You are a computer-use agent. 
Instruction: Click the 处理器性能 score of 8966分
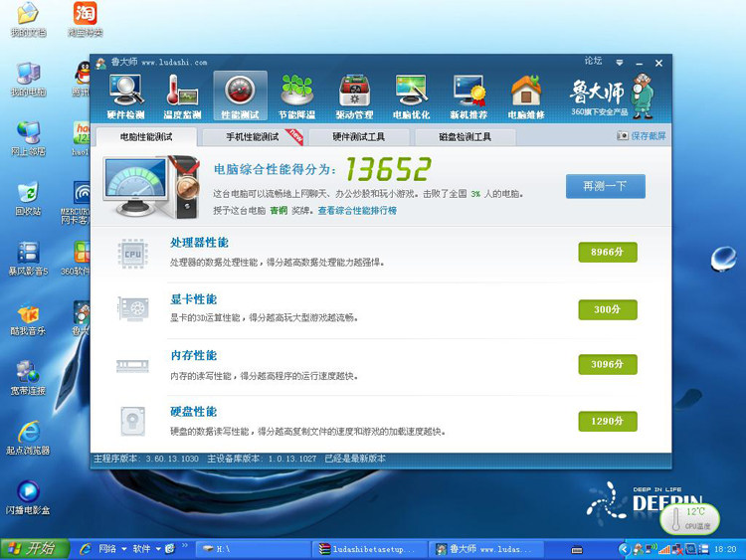(x=607, y=253)
